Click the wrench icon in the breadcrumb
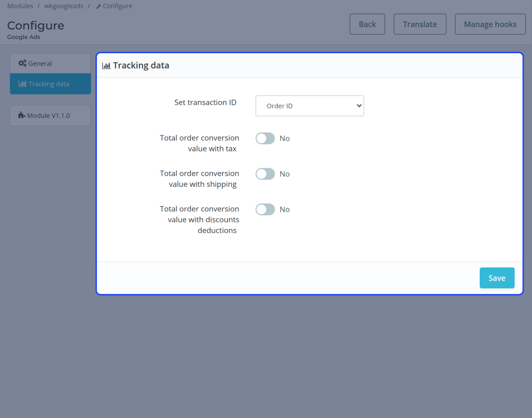Image resolution: width=532 pixels, height=418 pixels. 98,6
